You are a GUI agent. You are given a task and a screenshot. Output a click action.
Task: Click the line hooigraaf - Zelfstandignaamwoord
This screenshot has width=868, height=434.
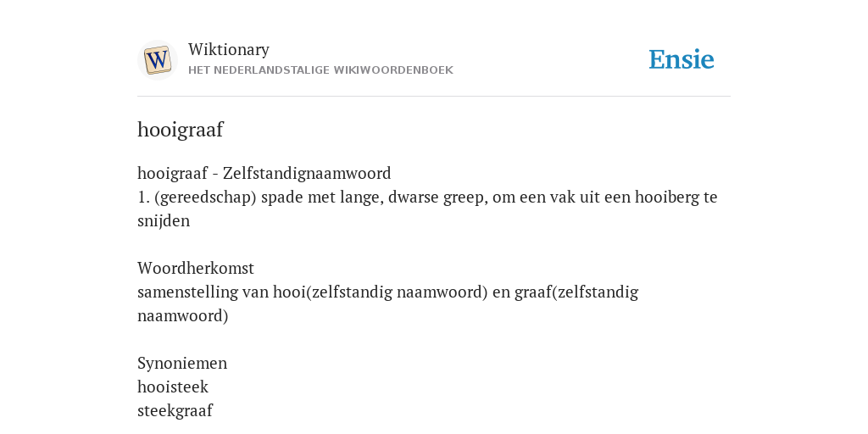coord(264,173)
